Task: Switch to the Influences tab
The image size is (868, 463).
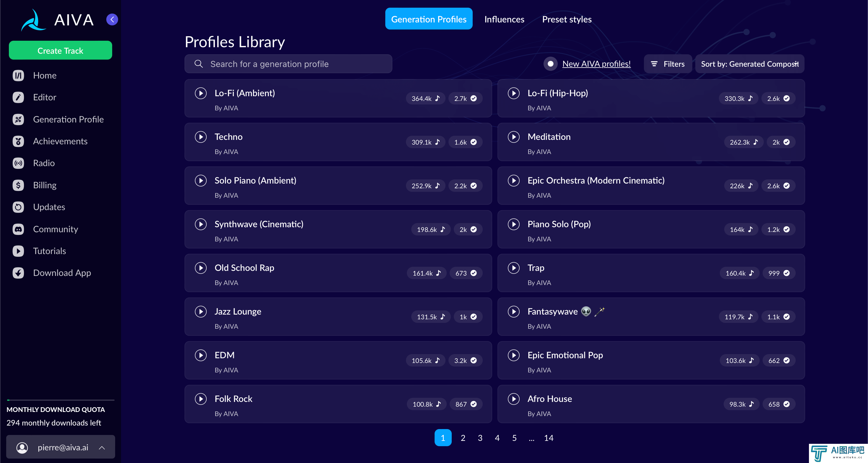Action: point(504,19)
